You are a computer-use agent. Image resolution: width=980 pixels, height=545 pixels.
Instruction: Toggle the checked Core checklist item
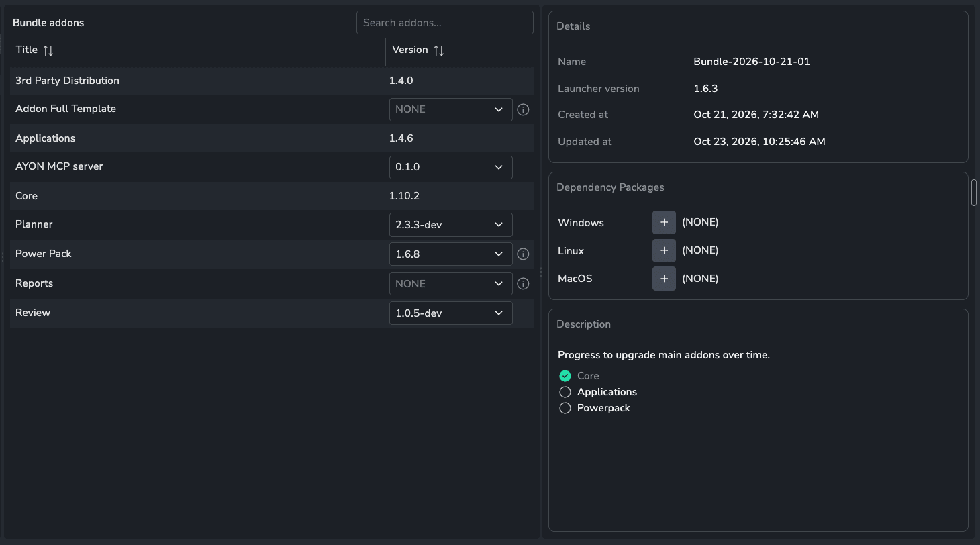pos(565,376)
